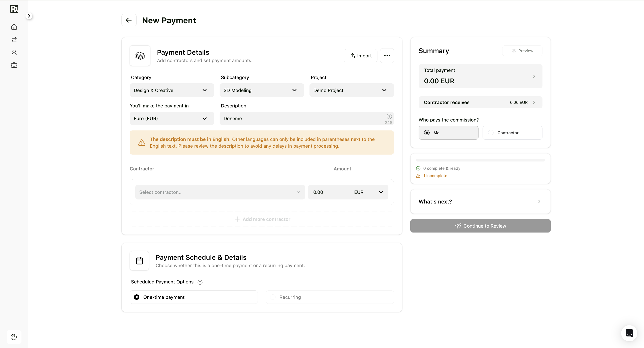Open the three-dot more options menu
The image size is (644, 348).
[x=387, y=56]
